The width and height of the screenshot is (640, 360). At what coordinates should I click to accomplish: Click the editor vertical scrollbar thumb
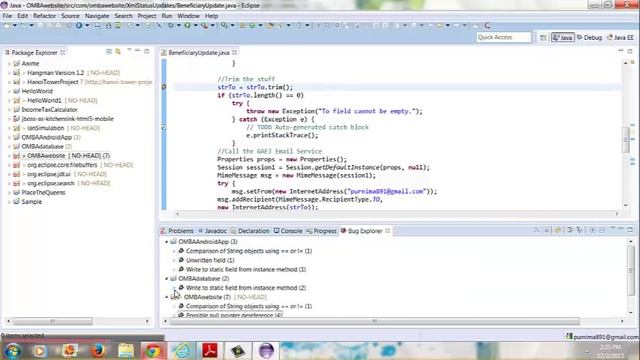(x=626, y=140)
